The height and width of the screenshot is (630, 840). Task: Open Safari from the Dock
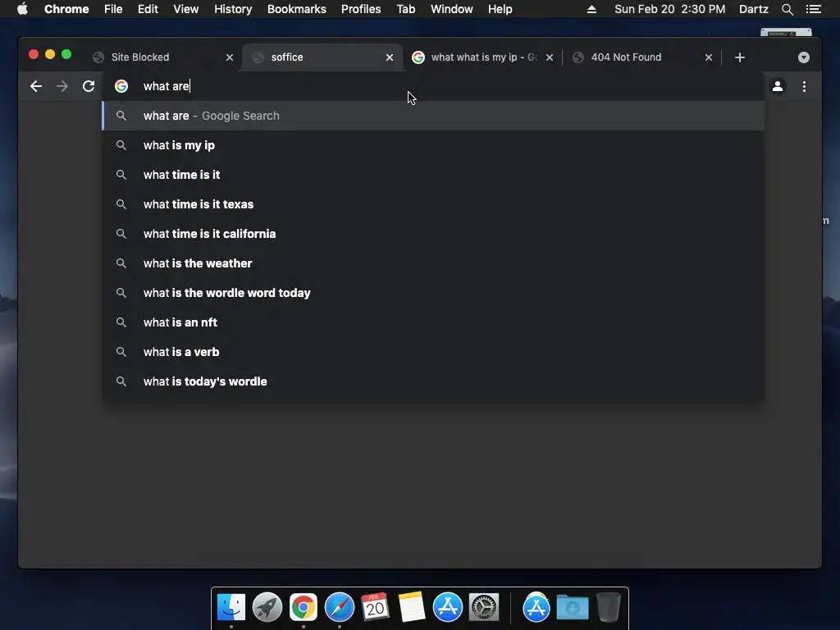point(339,608)
